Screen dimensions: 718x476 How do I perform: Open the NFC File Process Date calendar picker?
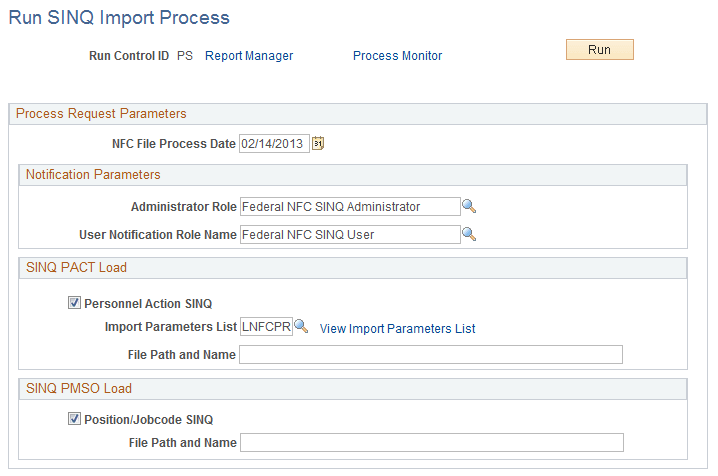(319, 144)
